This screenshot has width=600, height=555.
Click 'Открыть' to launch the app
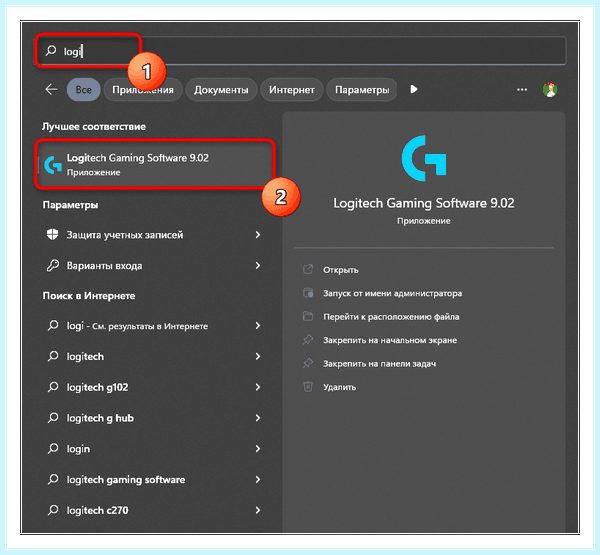(341, 270)
